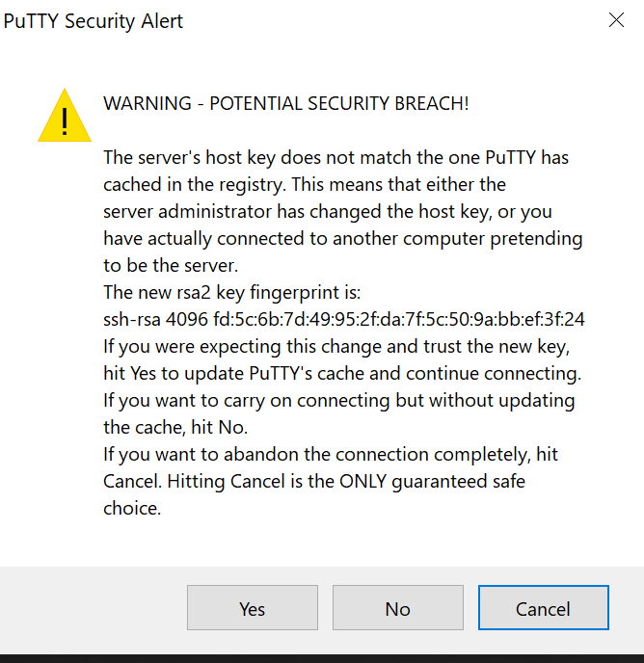Click the line starting "have actually connected"

click(343, 238)
